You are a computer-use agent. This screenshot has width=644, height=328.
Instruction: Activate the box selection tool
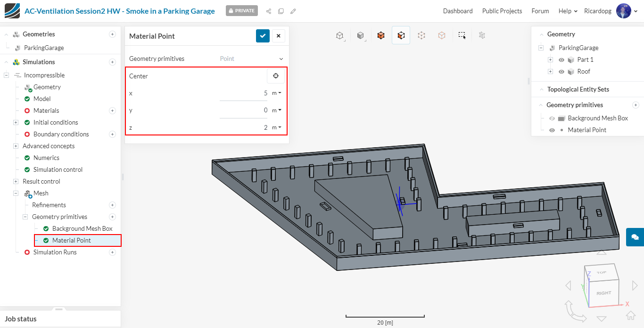coord(462,35)
